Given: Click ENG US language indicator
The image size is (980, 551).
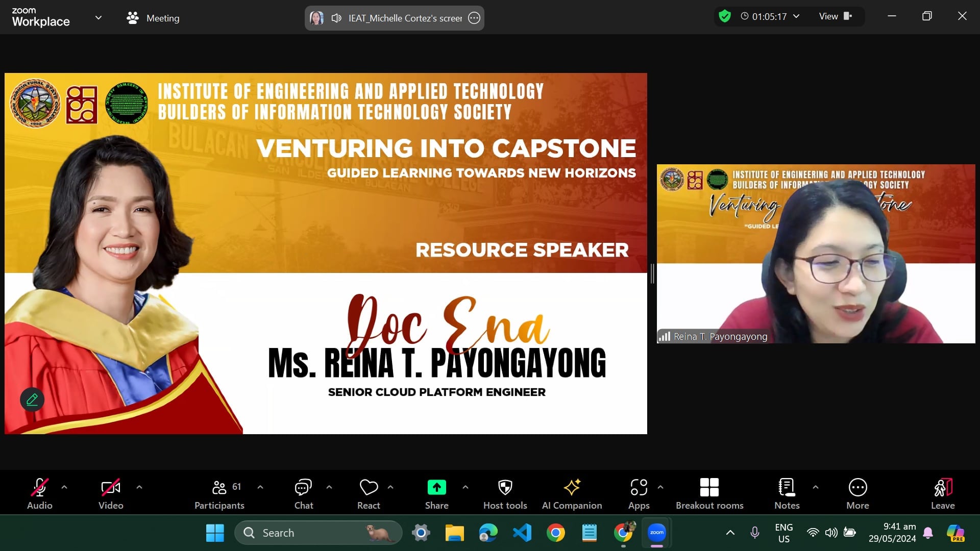Looking at the screenshot, I should [x=784, y=533].
